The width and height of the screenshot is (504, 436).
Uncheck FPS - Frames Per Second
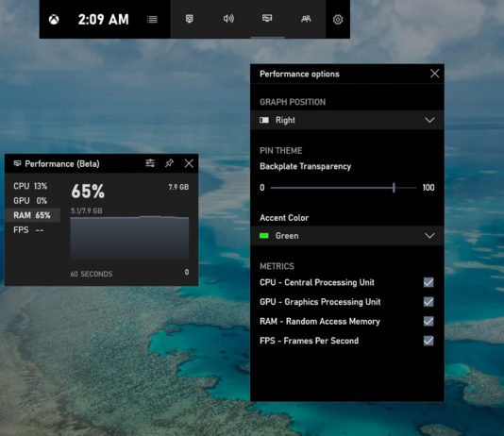coord(428,341)
